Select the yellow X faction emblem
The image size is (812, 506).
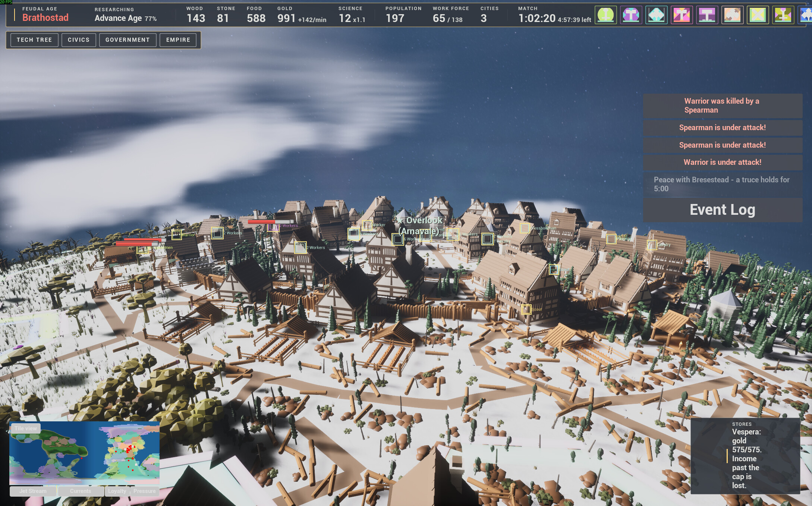click(x=758, y=15)
